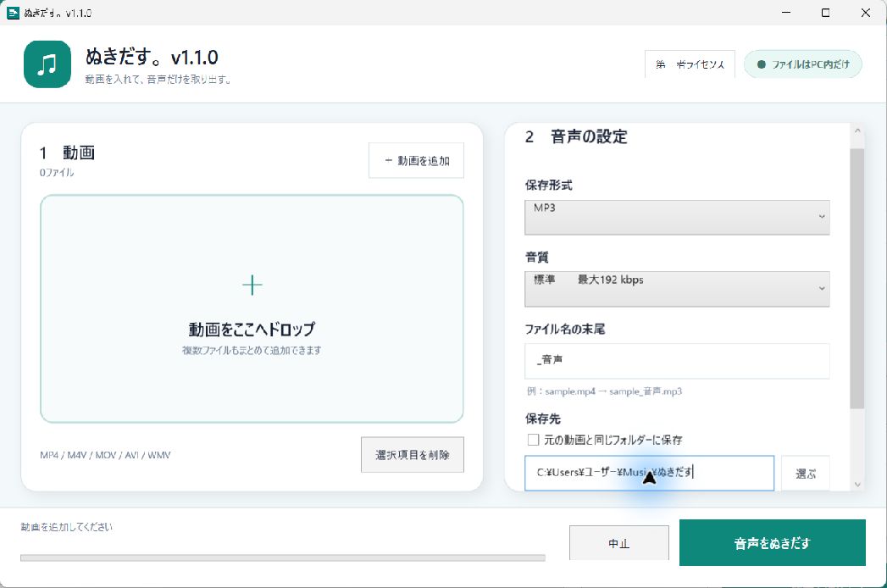Open the third-party license (ライセンス) button
This screenshot has width=887, height=588.
coord(690,64)
